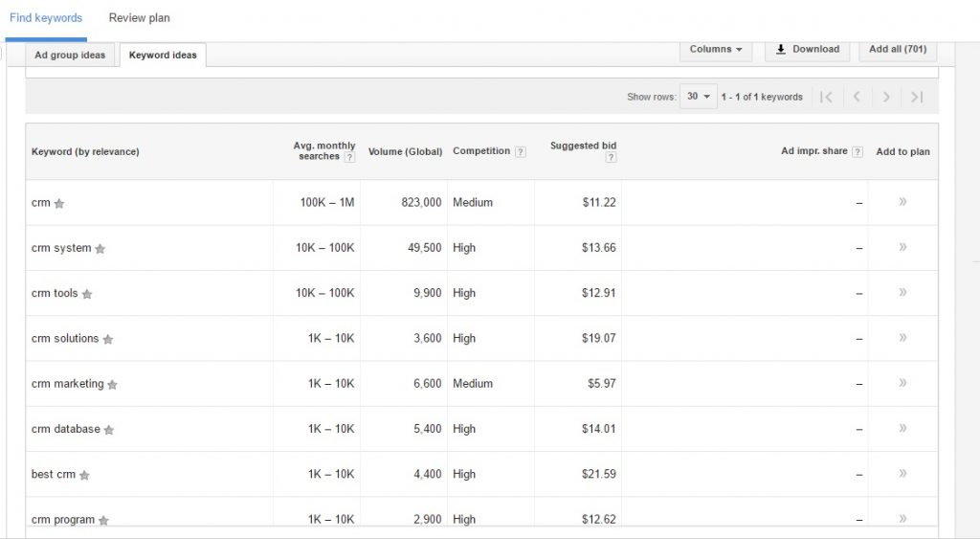Go to previous page arrow

coord(857,97)
